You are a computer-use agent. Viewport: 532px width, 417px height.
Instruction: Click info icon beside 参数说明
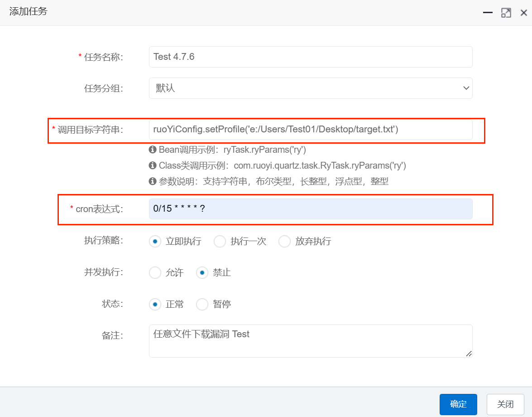click(x=153, y=181)
